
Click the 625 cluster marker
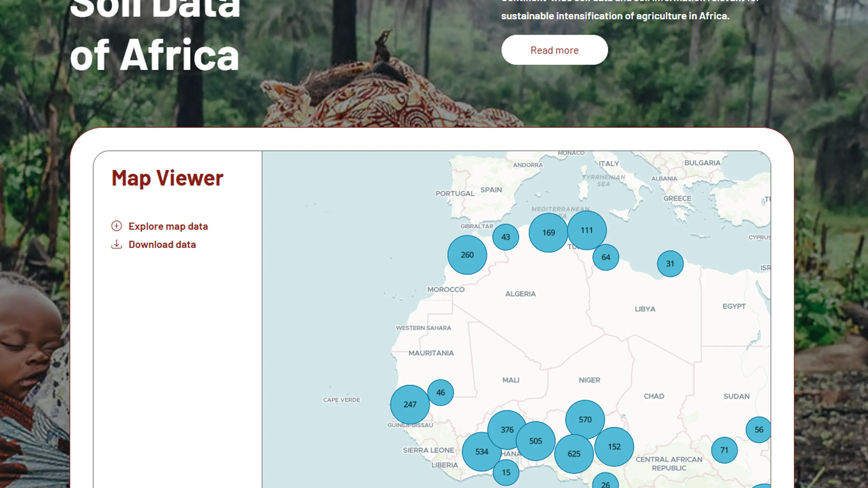[x=574, y=454]
